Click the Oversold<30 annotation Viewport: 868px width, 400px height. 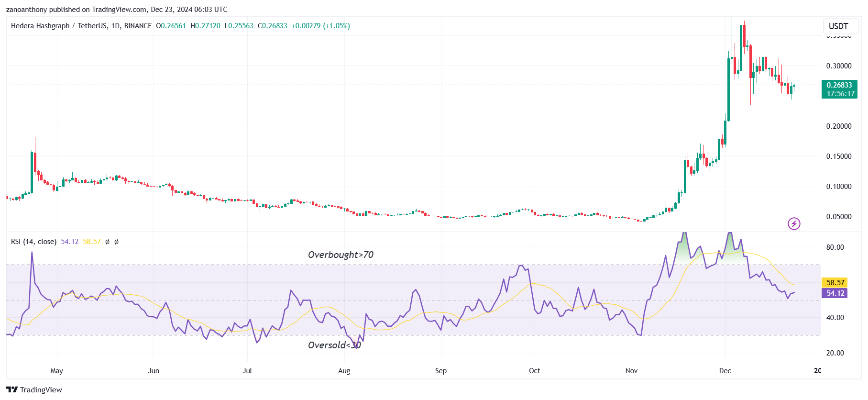click(334, 345)
